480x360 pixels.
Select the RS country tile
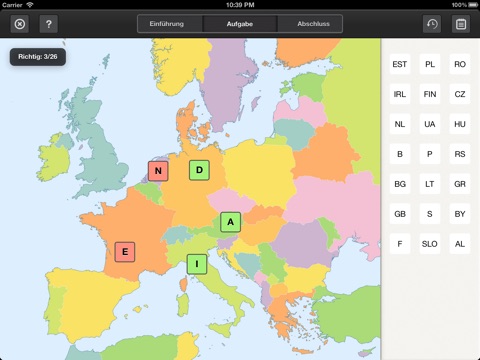click(460, 154)
